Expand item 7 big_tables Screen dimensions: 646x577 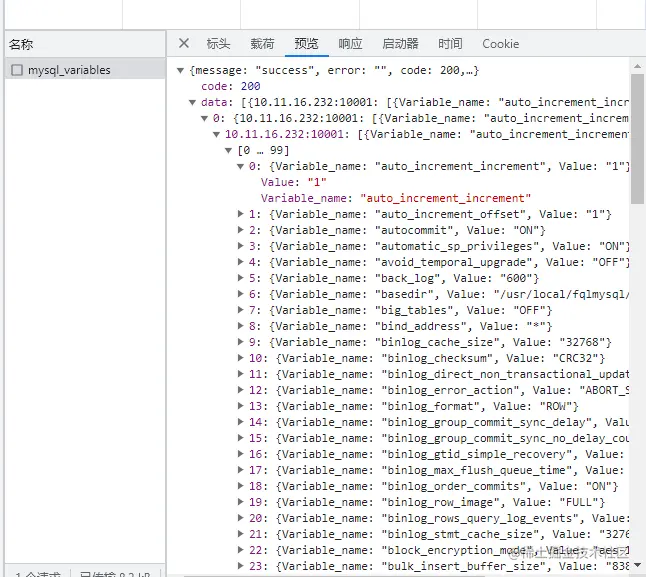tap(240, 310)
